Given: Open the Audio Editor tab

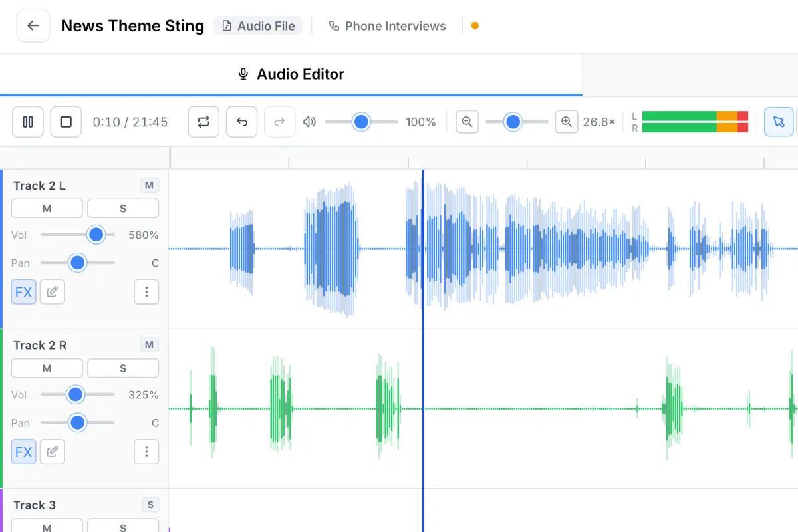Looking at the screenshot, I should tap(291, 74).
